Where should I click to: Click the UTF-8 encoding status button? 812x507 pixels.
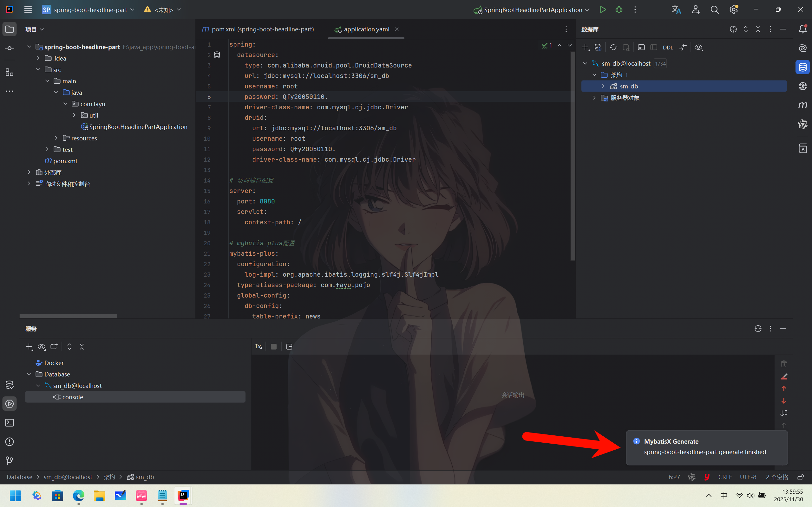pyautogui.click(x=748, y=477)
